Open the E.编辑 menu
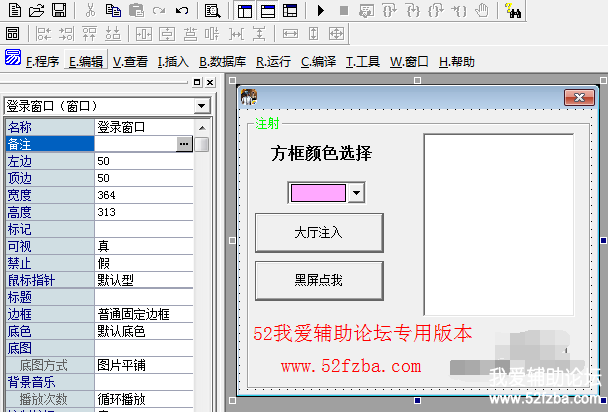The height and width of the screenshot is (412, 608). click(86, 62)
